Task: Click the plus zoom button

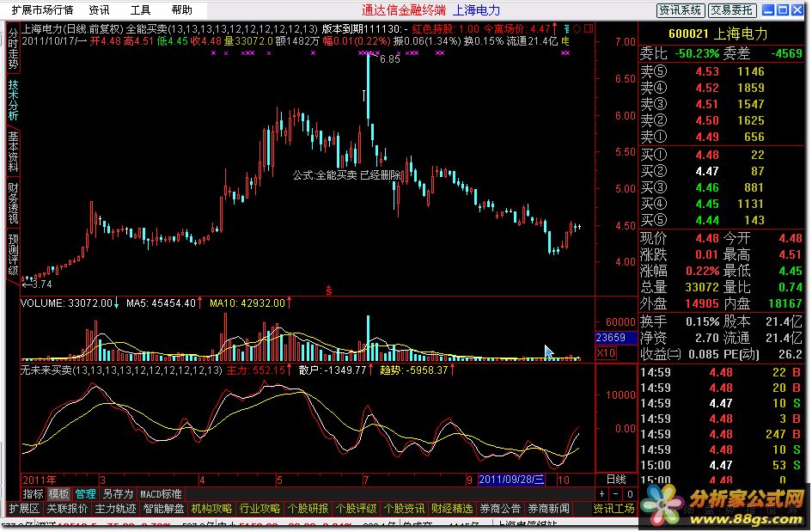Action: [x=602, y=494]
